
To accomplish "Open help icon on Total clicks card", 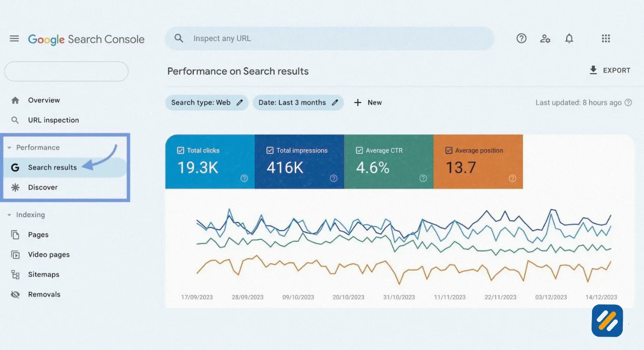I will [244, 179].
